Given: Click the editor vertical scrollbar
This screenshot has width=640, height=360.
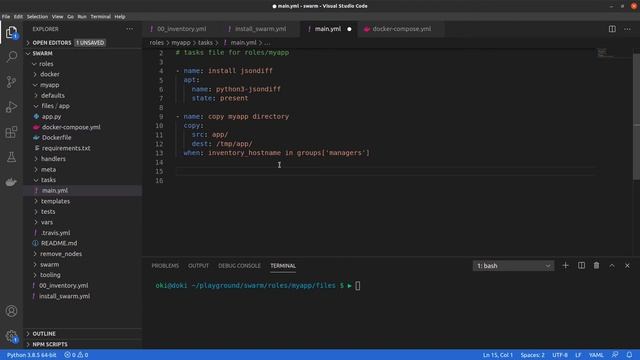Looking at the screenshot, I should (x=636, y=116).
